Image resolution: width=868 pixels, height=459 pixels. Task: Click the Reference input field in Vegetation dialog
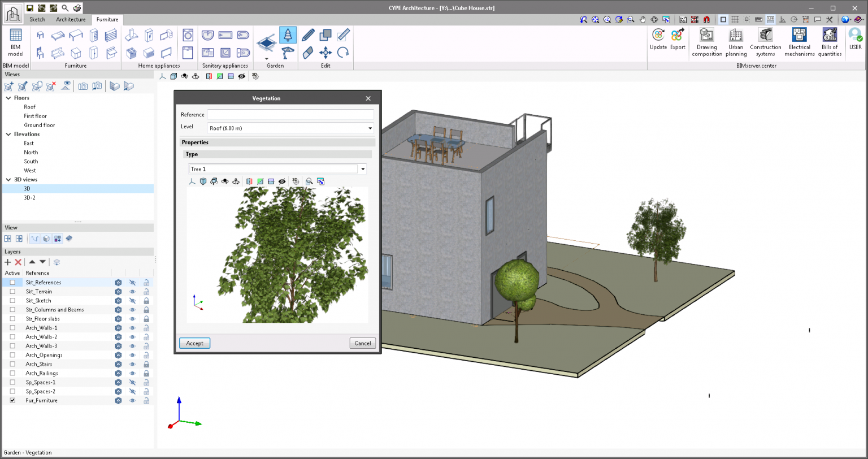coord(290,114)
